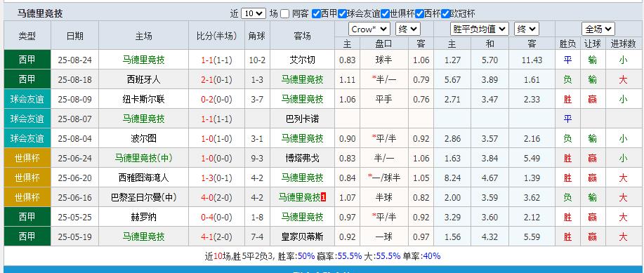Click 大 goals result in 西班牙人 row
This screenshot has width=644, height=273.
[623, 79]
